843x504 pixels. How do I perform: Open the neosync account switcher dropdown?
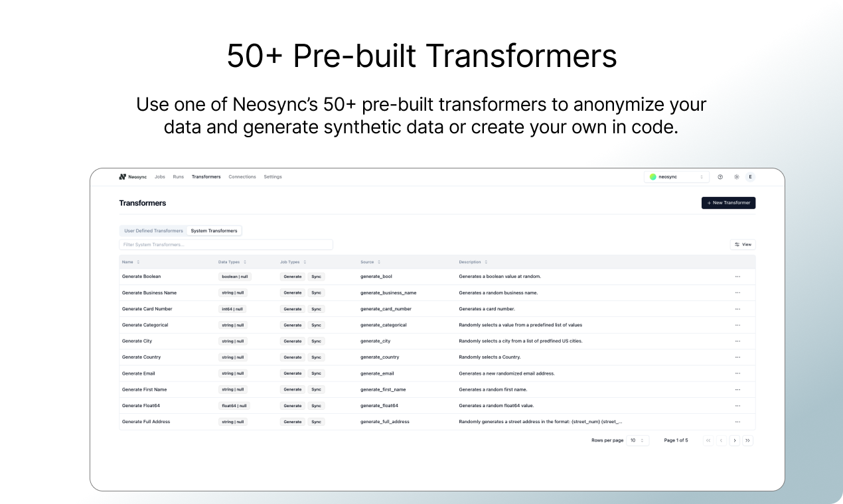pos(676,177)
